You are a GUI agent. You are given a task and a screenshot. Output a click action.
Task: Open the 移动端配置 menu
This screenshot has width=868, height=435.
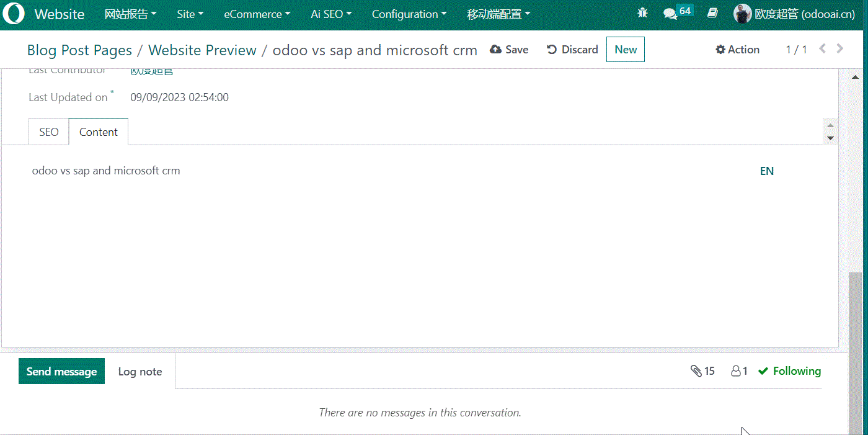(x=498, y=14)
